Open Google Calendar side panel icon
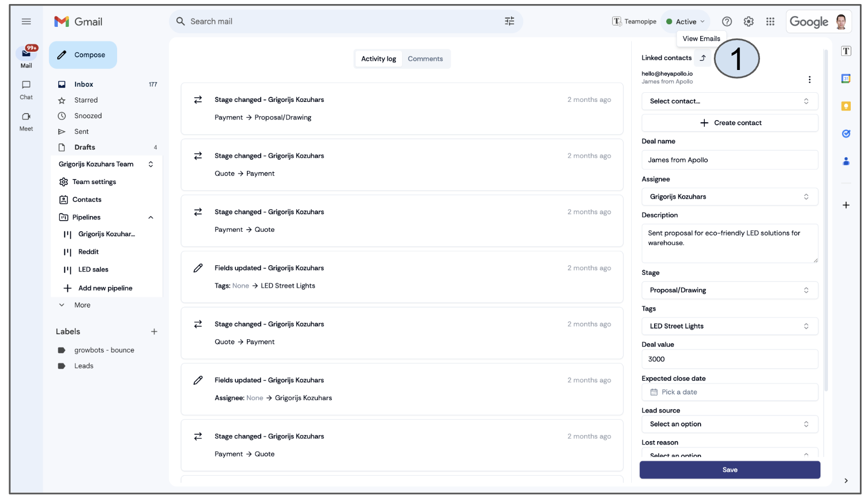868x501 pixels. point(845,79)
